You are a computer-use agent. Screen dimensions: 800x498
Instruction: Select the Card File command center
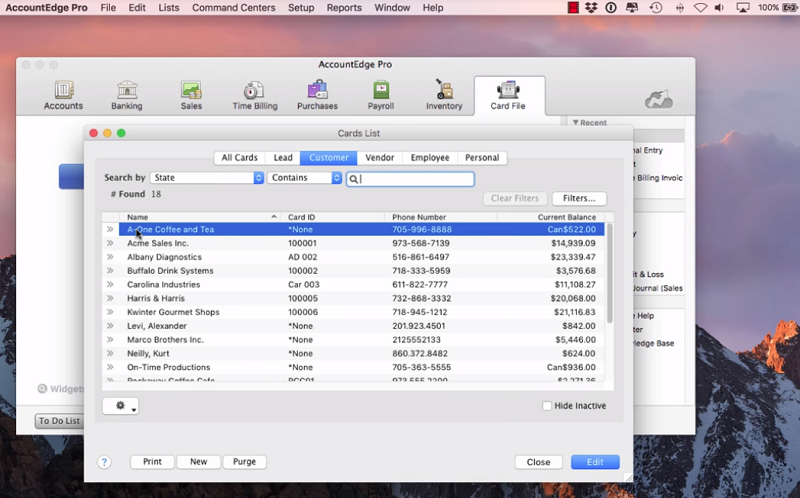coord(508,95)
